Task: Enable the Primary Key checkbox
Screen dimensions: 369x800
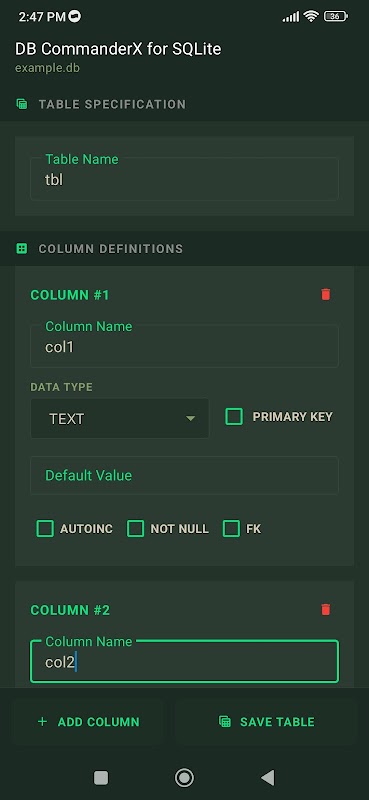Action: point(234,417)
